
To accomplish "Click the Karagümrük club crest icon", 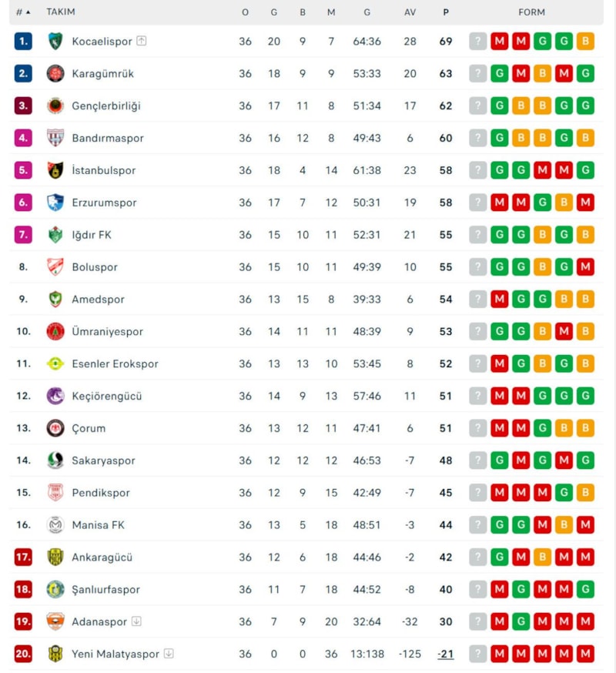I will click(55, 74).
